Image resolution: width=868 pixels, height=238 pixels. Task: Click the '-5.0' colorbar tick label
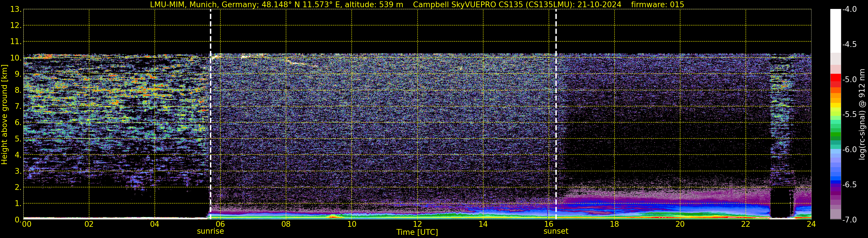tap(850, 80)
